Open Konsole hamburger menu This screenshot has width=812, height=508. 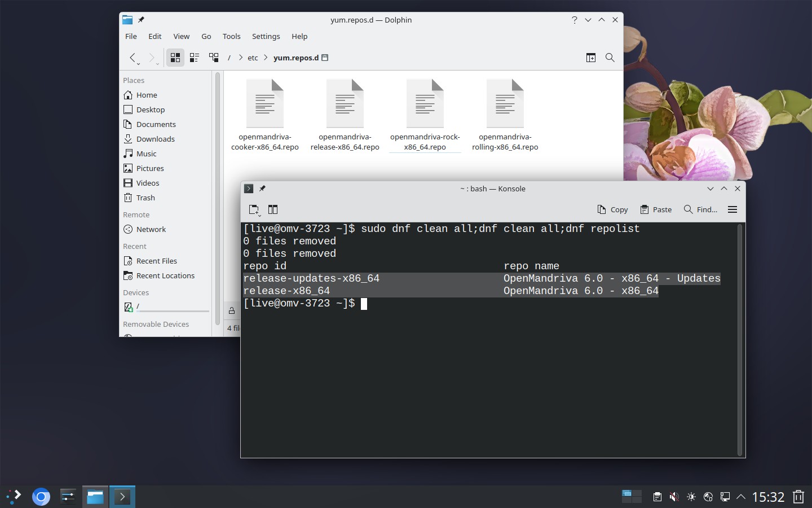click(732, 209)
